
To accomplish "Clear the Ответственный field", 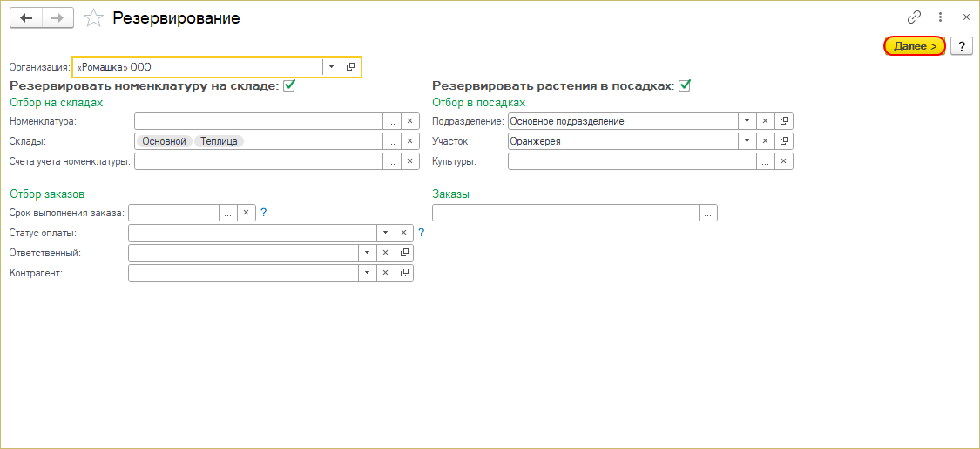I will [x=386, y=253].
